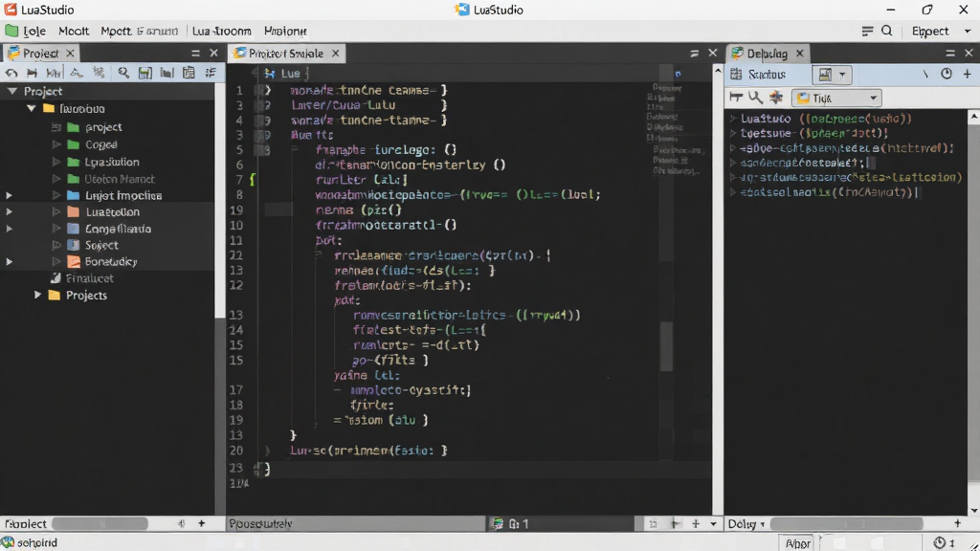Click the search magnifier icon in the top right

[x=887, y=31]
